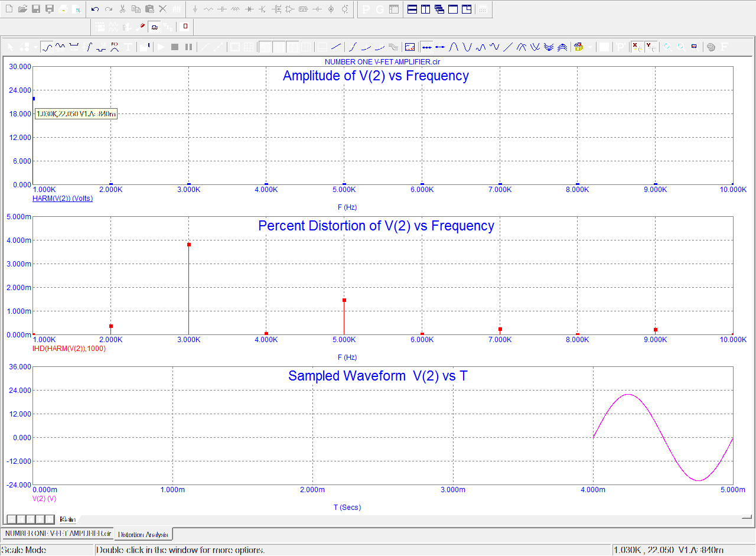756x556 pixels.
Task: Expand dropdown arrow beside shapes tool
Action: point(35,47)
